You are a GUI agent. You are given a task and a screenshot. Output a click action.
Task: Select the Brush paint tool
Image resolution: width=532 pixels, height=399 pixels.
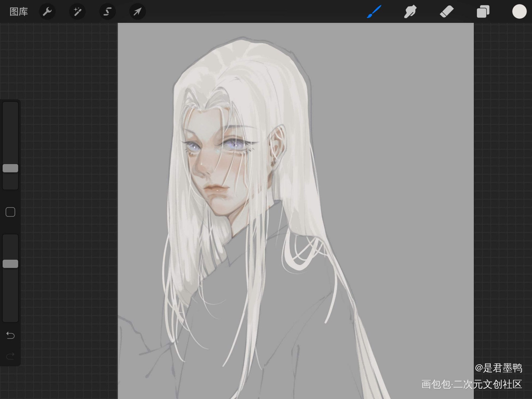coord(374,12)
